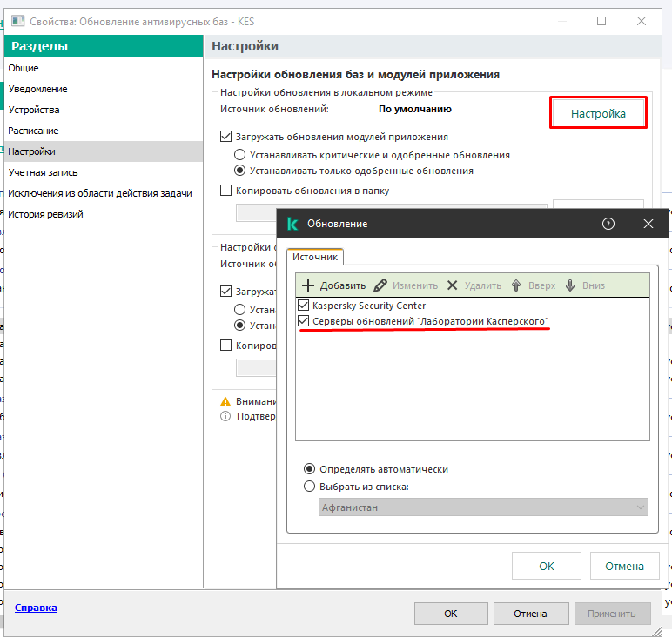Image resolution: width=672 pixels, height=638 pixels.
Task: Open the Общие section
Action: tap(104, 68)
